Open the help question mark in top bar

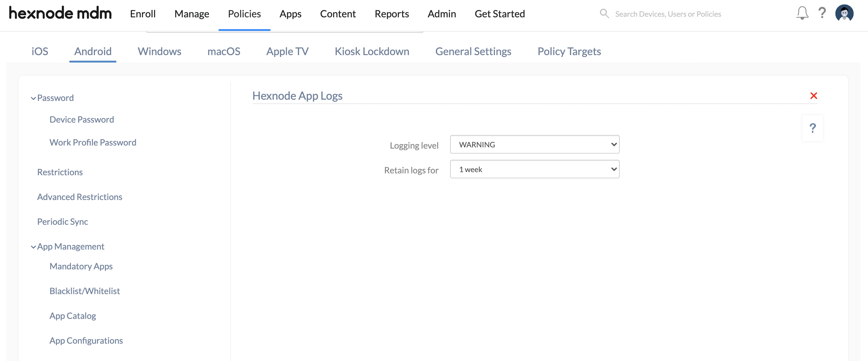pos(822,13)
